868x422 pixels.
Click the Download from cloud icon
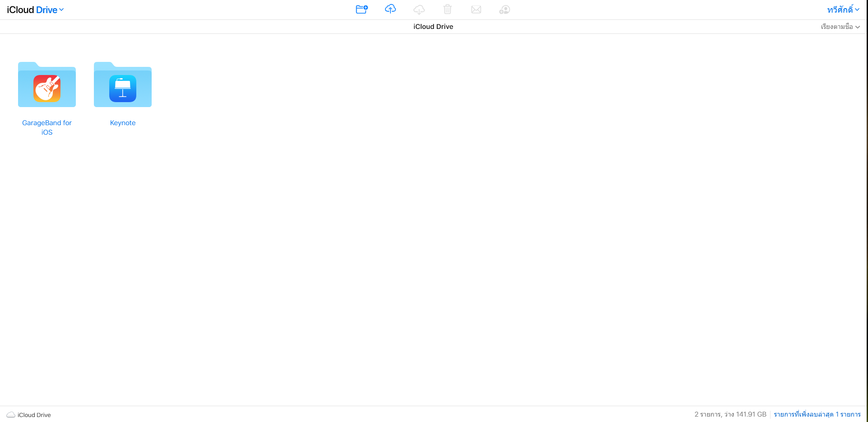pos(419,9)
